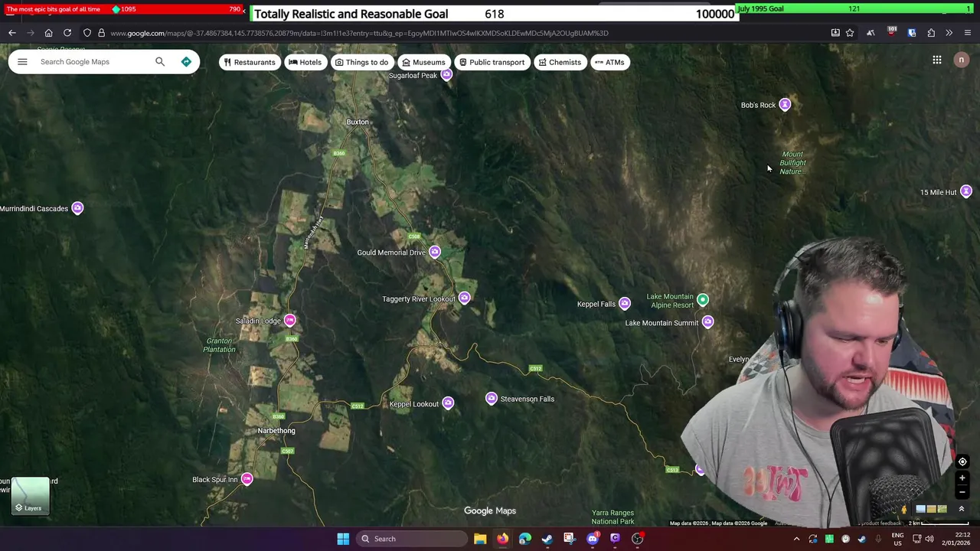This screenshot has height=551, width=980.
Task: Filter map by Hotels
Action: pyautogui.click(x=305, y=62)
